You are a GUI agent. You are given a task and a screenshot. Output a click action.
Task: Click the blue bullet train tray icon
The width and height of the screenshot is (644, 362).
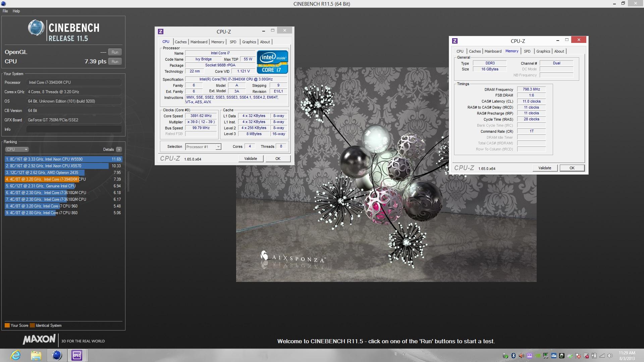[554, 356]
